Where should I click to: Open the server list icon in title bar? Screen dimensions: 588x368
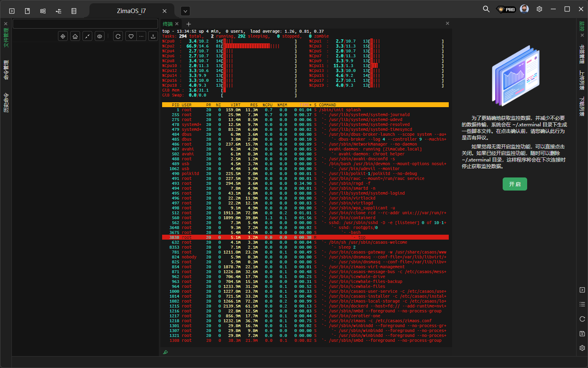[x=74, y=11]
